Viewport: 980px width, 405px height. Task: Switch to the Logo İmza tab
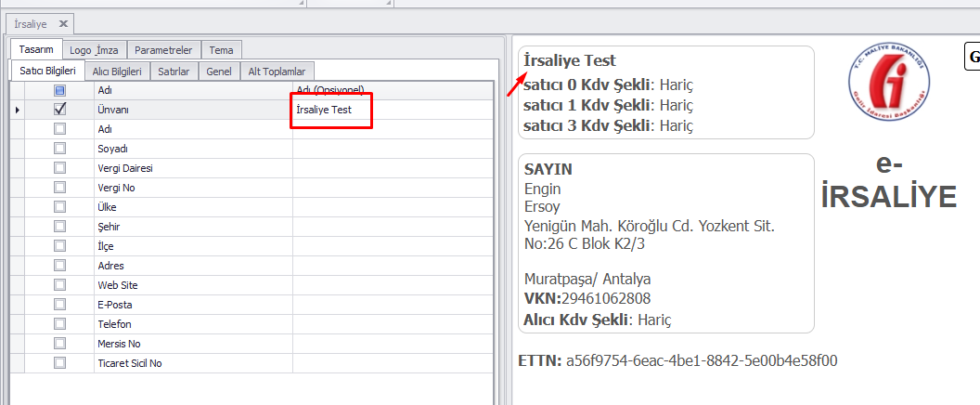point(94,50)
